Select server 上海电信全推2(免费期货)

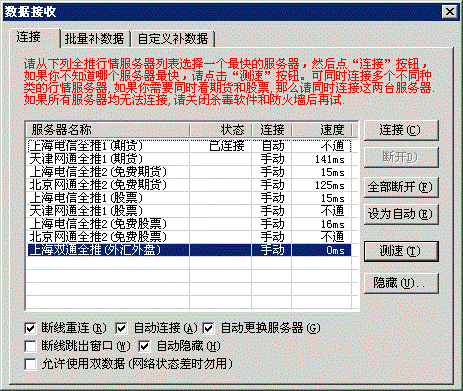(189, 172)
